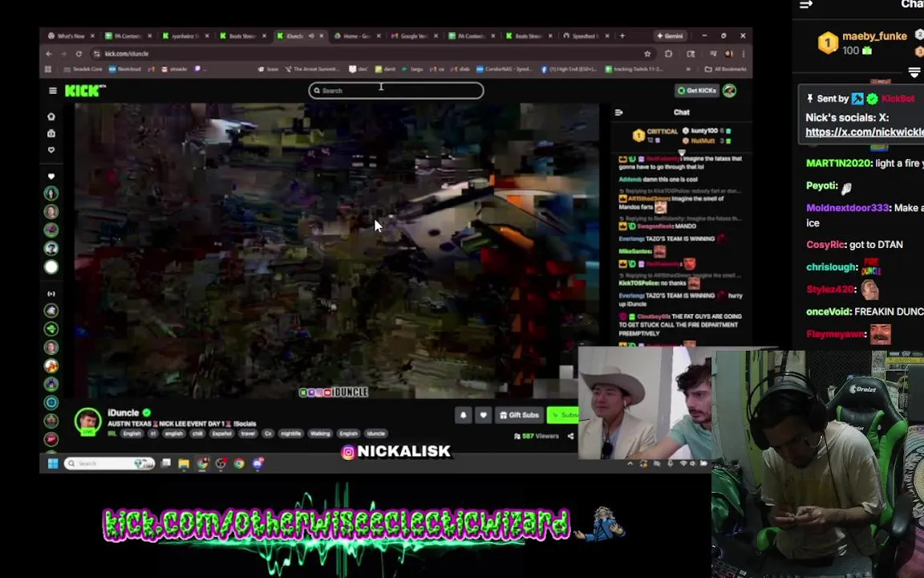
Task: Click the Español tag
Action: click(x=221, y=433)
